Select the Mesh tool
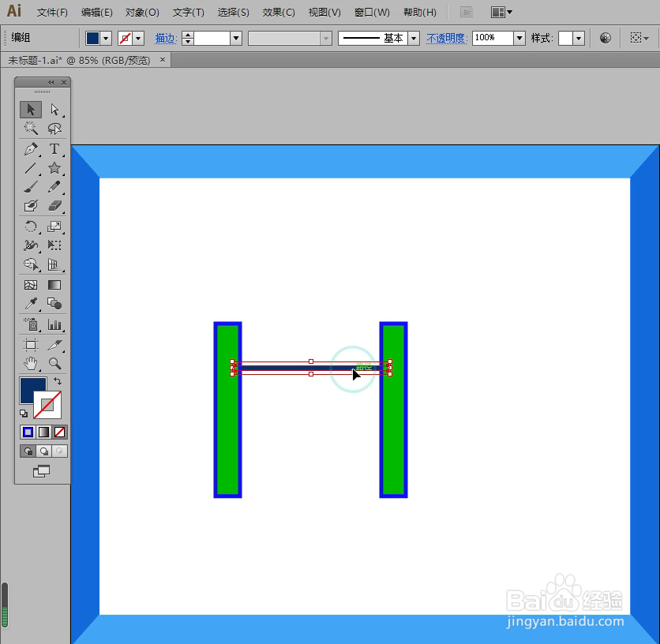The height and width of the screenshot is (644, 660). pyautogui.click(x=31, y=285)
